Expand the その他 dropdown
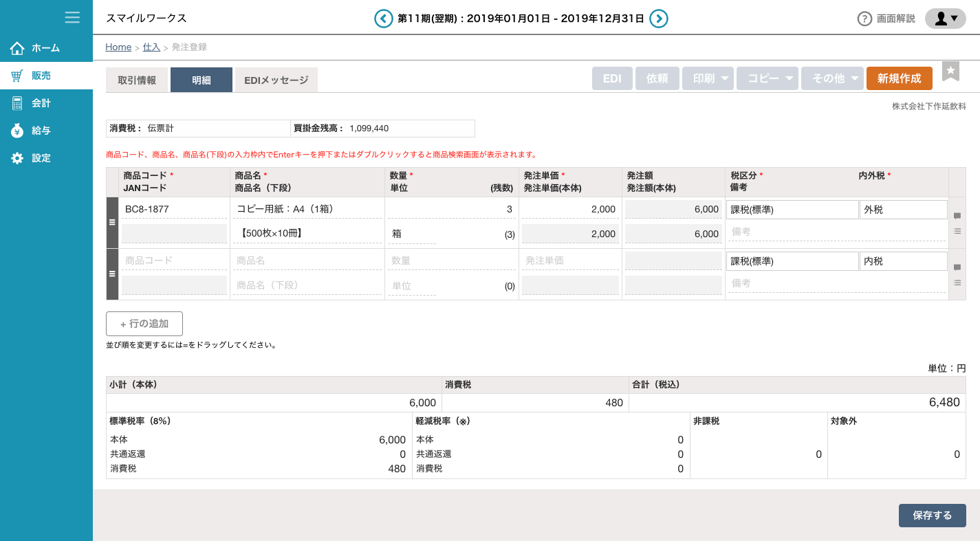This screenshot has width=980, height=541. (832, 78)
